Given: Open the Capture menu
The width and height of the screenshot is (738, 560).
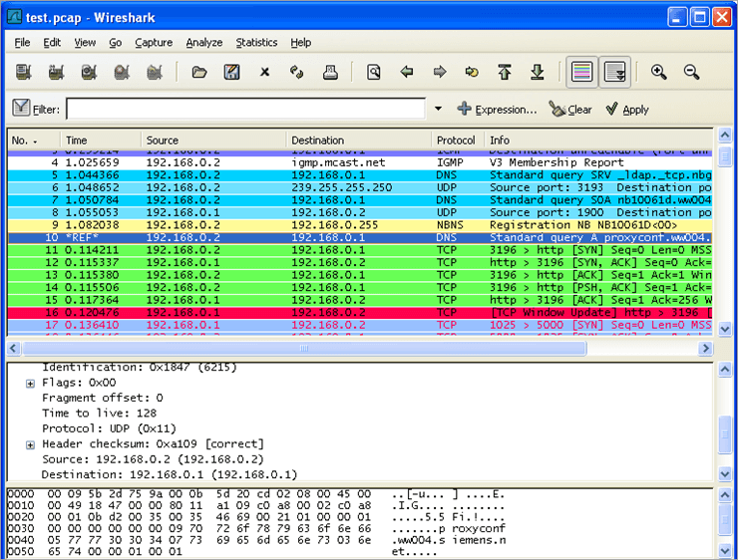Looking at the screenshot, I should [154, 42].
